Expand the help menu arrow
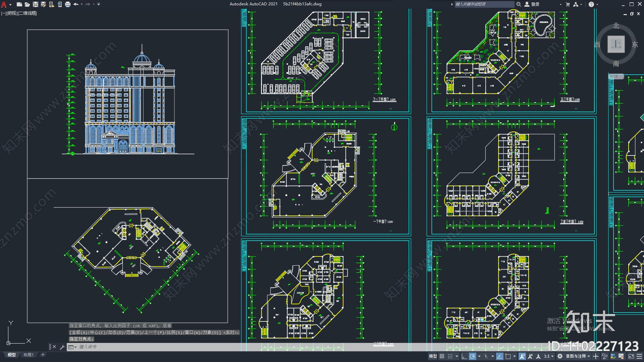The image size is (644, 362). click(x=597, y=4)
